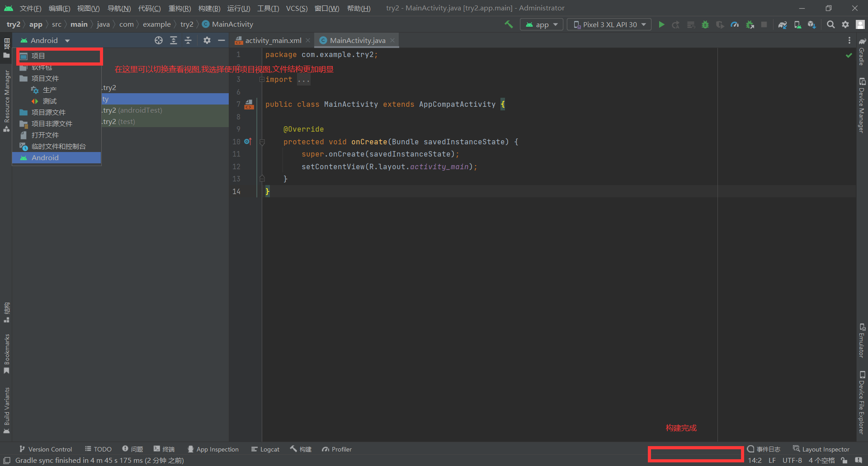Open Search Everywhere magnifier
Image resolution: width=868 pixels, height=466 pixels.
pyautogui.click(x=830, y=24)
